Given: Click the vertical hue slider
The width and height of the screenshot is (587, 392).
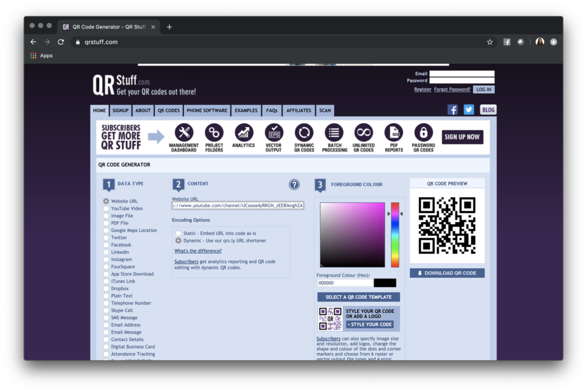Looking at the screenshot, I should pos(394,235).
